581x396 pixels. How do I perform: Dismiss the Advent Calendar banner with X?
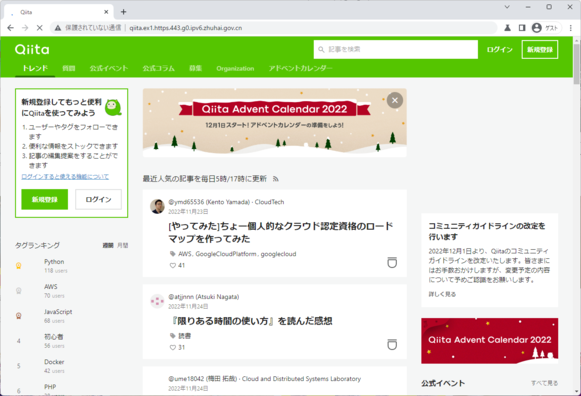point(395,100)
